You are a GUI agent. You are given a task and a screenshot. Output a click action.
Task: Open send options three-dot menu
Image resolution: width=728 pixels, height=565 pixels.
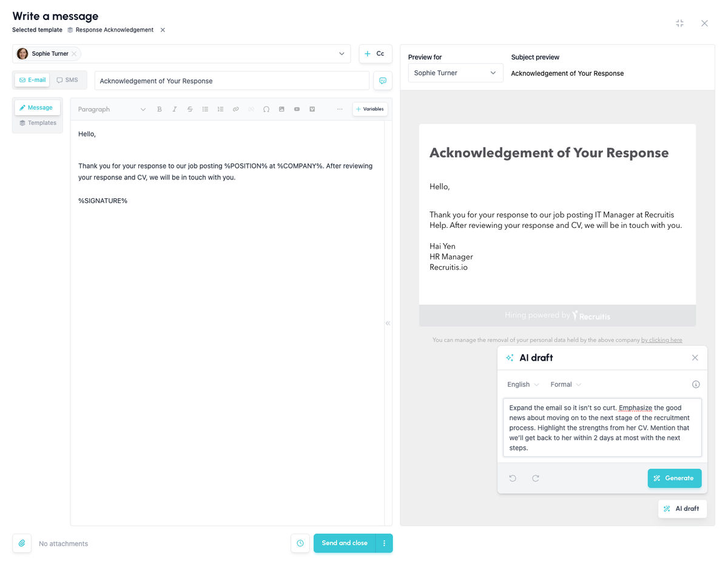[384, 543]
